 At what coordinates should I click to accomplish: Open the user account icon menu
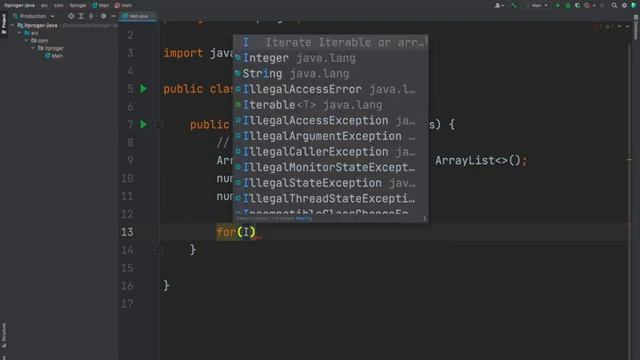pyautogui.click(x=499, y=5)
